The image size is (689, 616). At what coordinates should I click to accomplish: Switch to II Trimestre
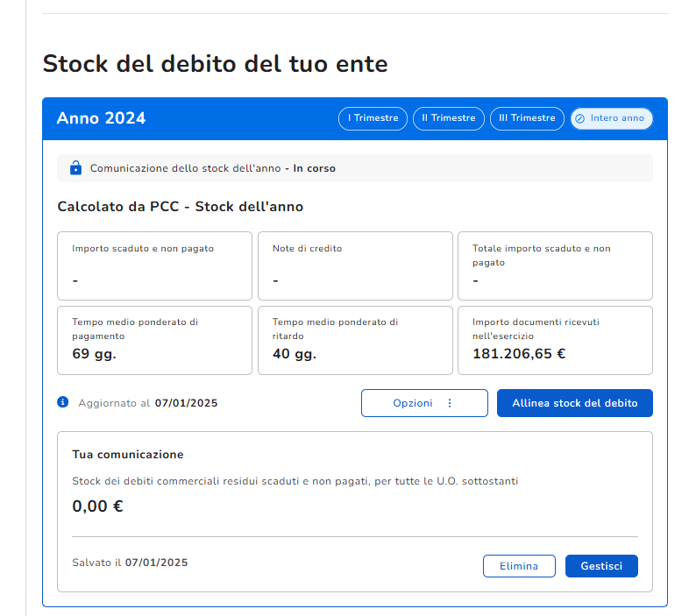coord(448,118)
